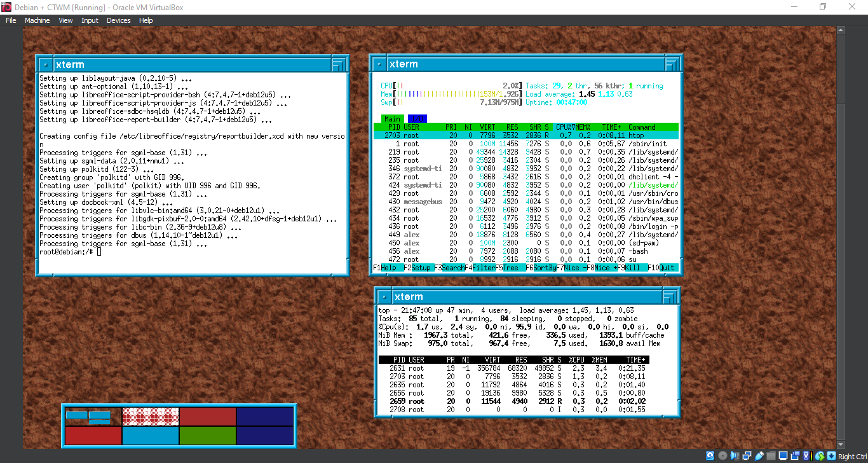Click the resize icon on the htop xterm titlebar
Viewport: 868px width, 463px height.
[672, 64]
